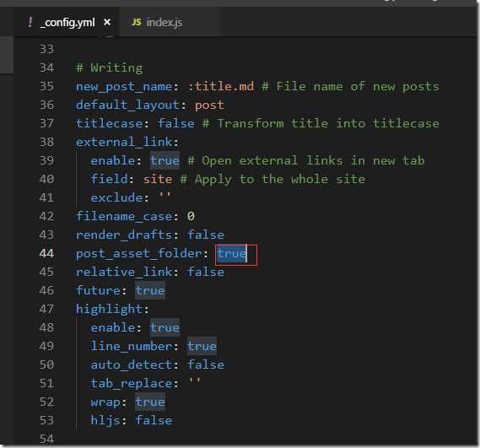The width and height of the screenshot is (480, 448).
Task: Click the 'false' value of auto_detect
Action: click(x=206, y=364)
